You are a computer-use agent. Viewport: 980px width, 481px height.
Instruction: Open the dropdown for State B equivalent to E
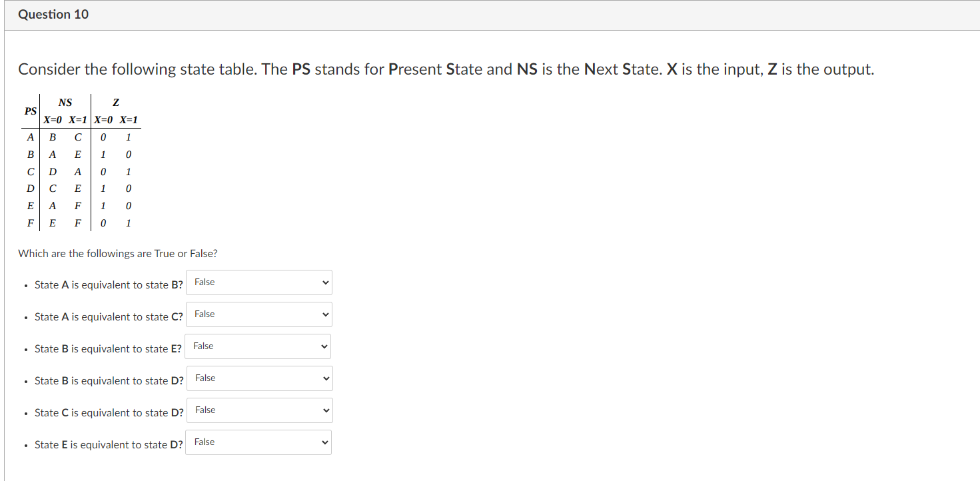click(x=258, y=346)
